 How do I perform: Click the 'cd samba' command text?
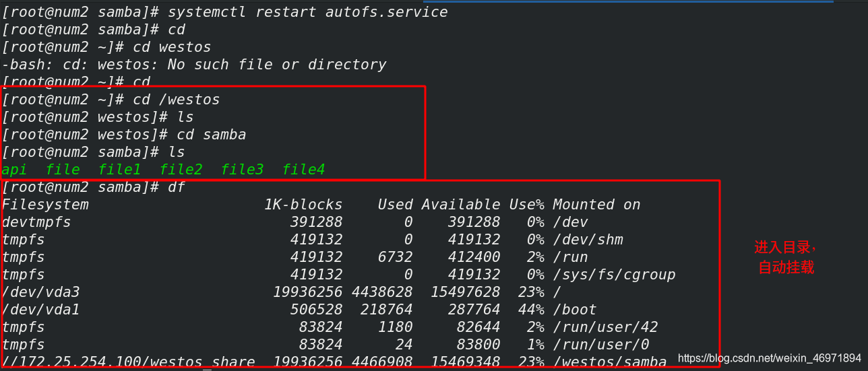212,135
